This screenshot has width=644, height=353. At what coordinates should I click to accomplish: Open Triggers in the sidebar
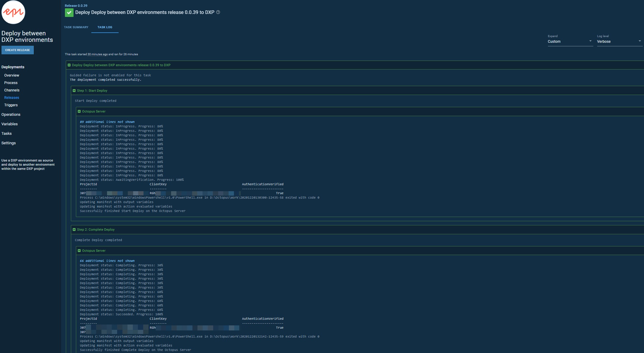coord(11,105)
